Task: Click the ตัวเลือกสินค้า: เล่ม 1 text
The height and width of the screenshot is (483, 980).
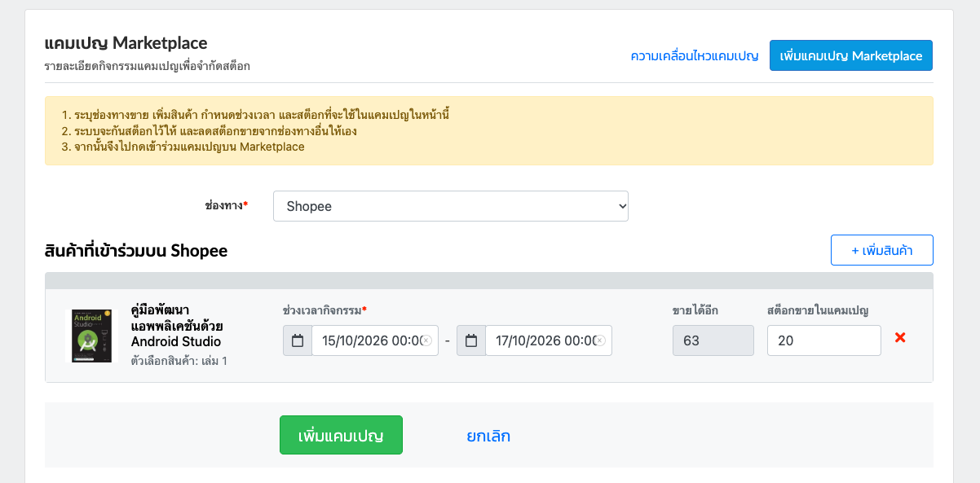Action: click(x=179, y=360)
